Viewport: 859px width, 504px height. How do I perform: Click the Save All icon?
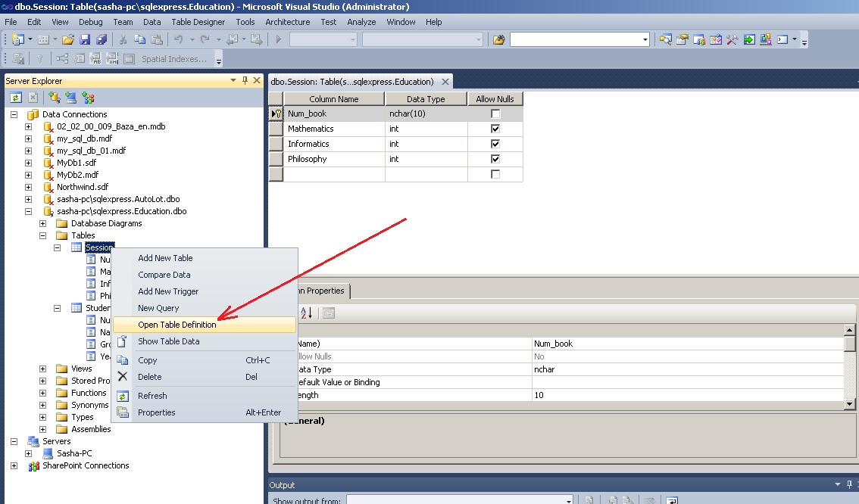tap(102, 39)
